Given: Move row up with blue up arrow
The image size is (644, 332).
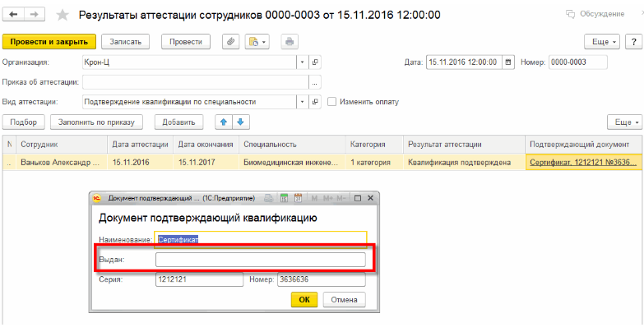Looking at the screenshot, I should tap(224, 122).
